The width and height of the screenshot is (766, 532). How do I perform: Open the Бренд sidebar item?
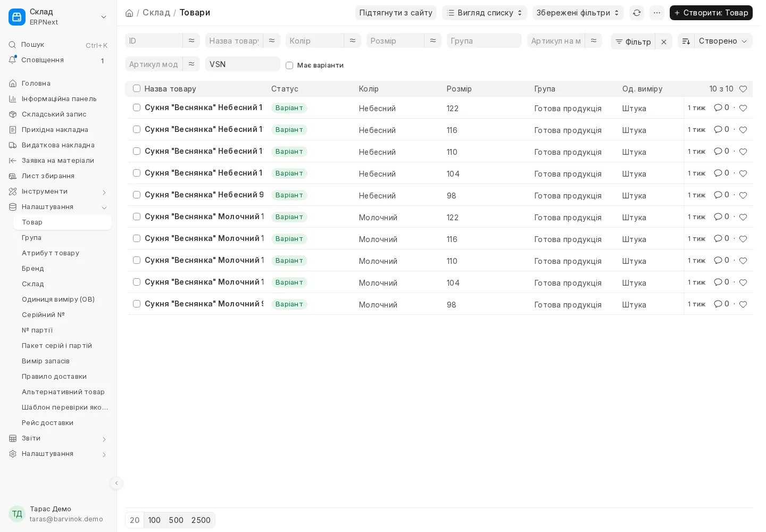[62, 269]
